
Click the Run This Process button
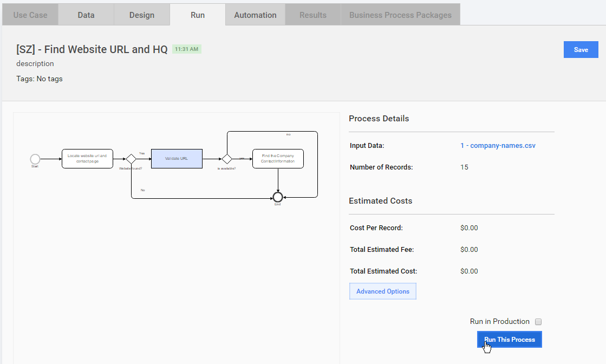pyautogui.click(x=510, y=339)
